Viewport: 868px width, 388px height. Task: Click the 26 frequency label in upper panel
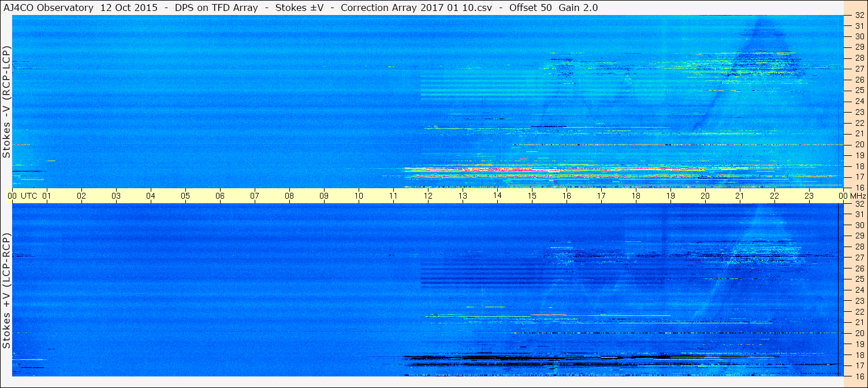click(859, 80)
